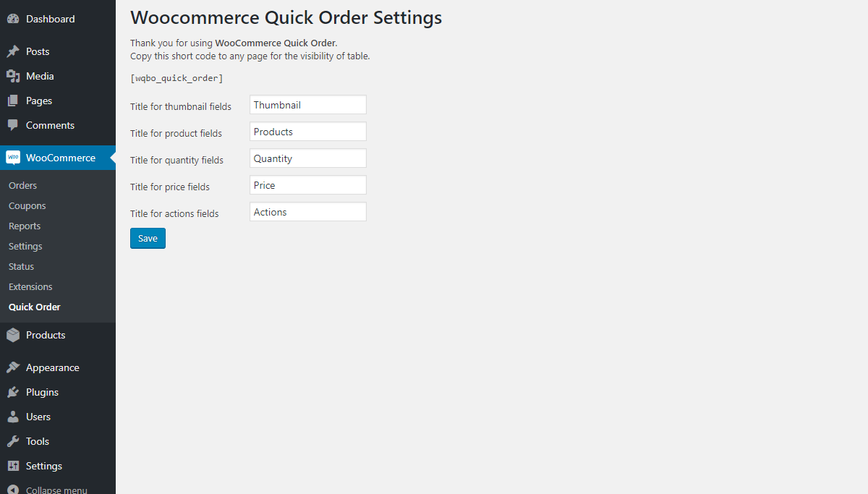
Task: Click the Plugins plug icon
Action: (14, 391)
